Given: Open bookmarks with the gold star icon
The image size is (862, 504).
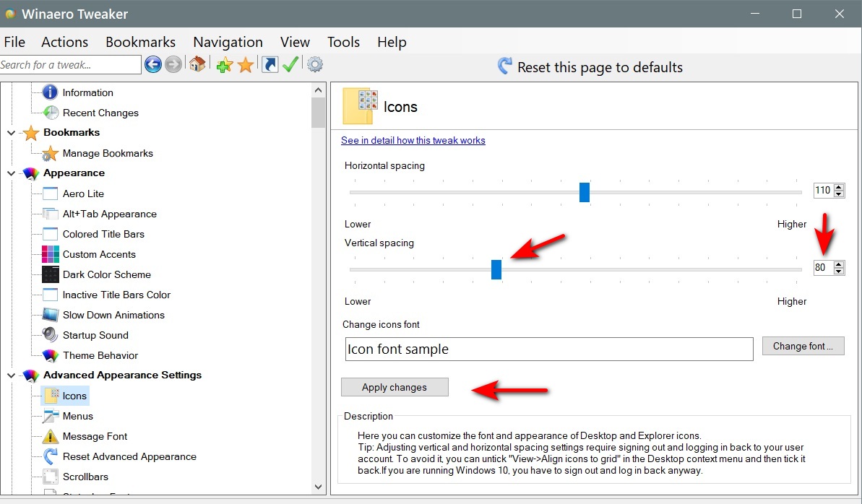Looking at the screenshot, I should [246, 66].
